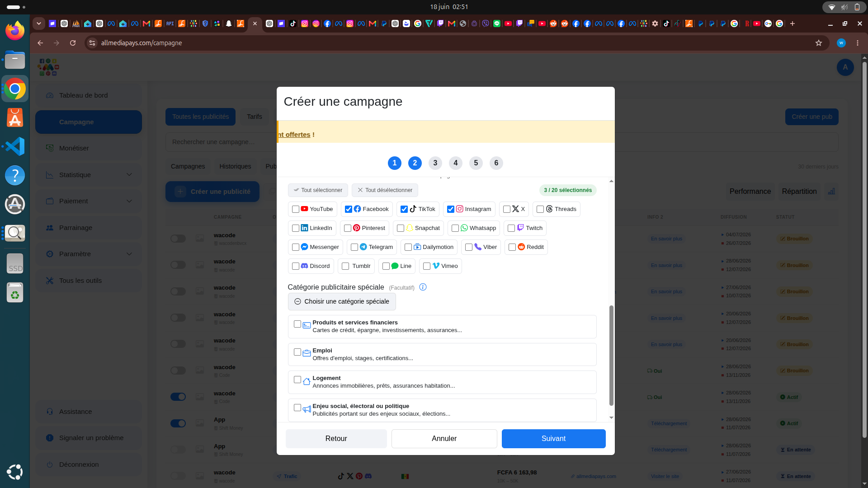
Task: Open Tableau de bord in sidebar
Action: pyautogui.click(x=89, y=95)
